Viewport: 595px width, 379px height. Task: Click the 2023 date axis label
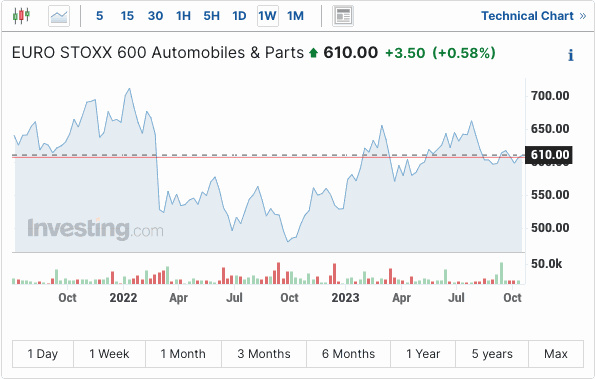click(x=345, y=297)
